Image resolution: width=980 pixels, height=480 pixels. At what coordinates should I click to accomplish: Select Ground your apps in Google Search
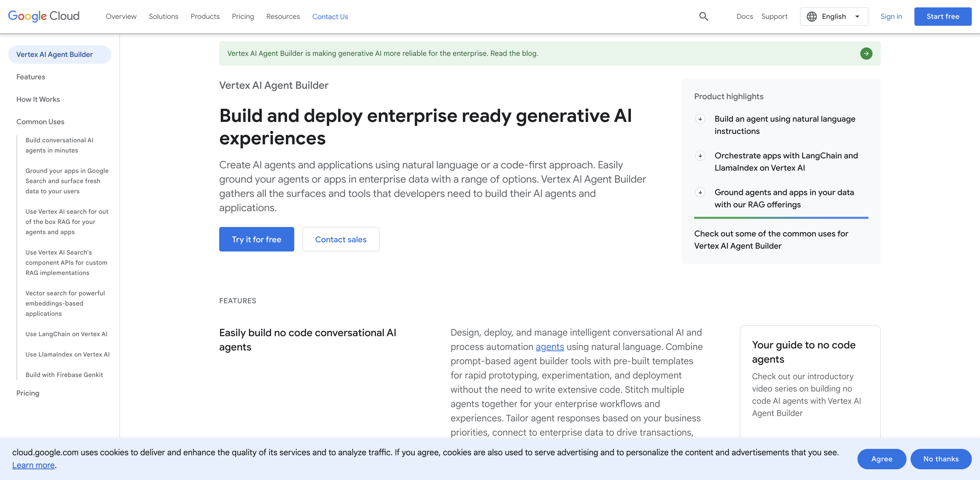point(67,181)
